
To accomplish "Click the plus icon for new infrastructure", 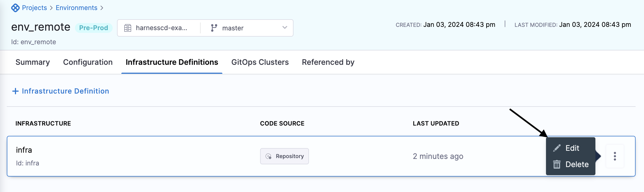I will pos(15,91).
